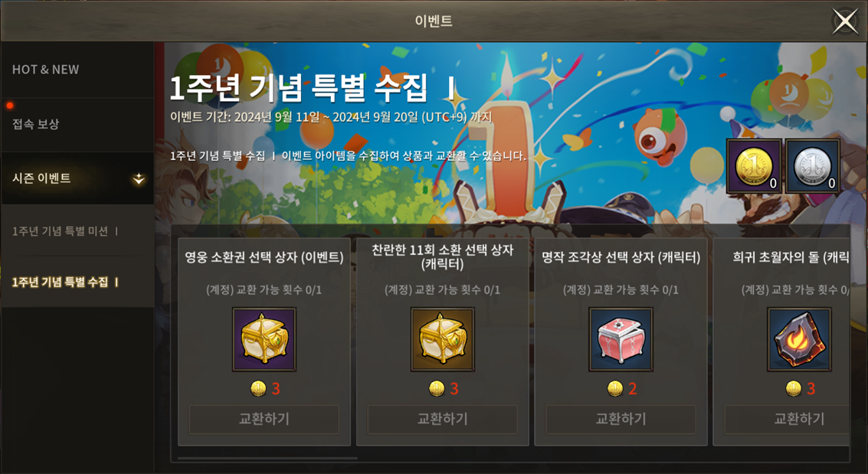Click the pink box icon for 명작 조각상 선택 상자

tap(621, 339)
